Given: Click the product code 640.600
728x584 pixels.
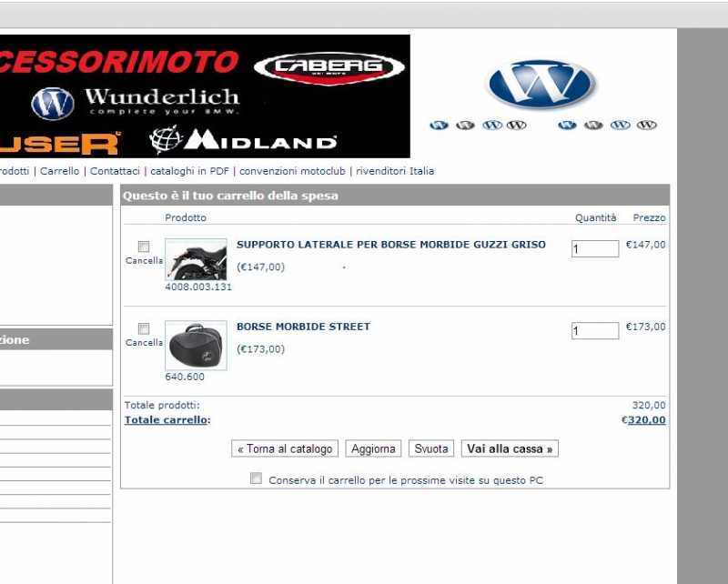Looking at the screenshot, I should point(185,377).
